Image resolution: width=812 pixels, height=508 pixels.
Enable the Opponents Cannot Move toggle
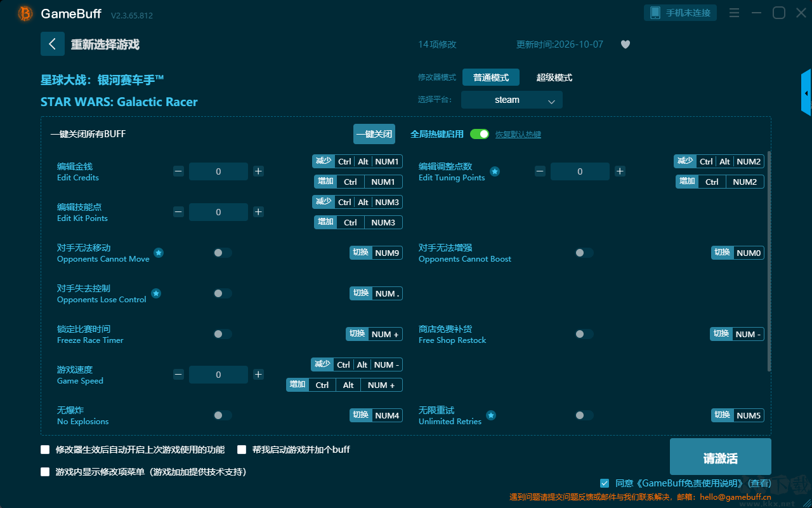click(x=223, y=253)
